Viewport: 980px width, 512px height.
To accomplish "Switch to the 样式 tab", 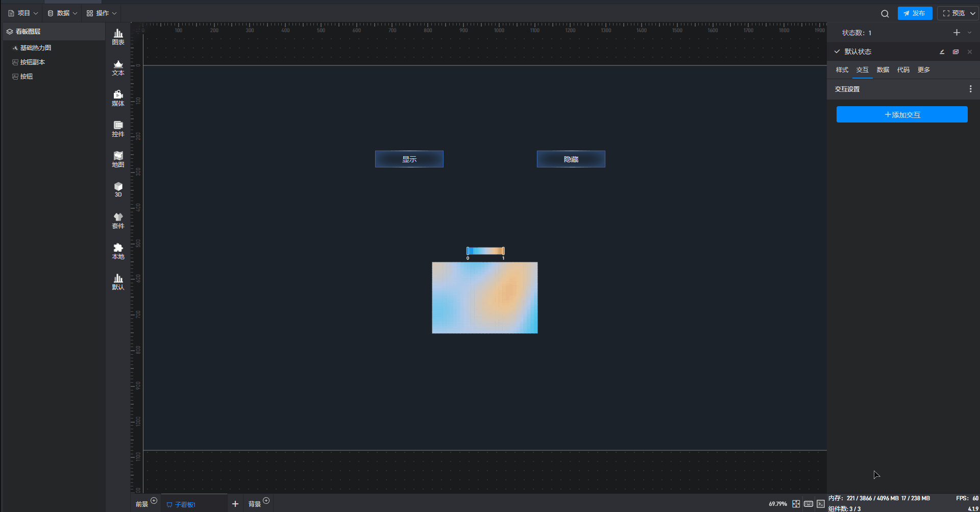I will click(x=842, y=70).
